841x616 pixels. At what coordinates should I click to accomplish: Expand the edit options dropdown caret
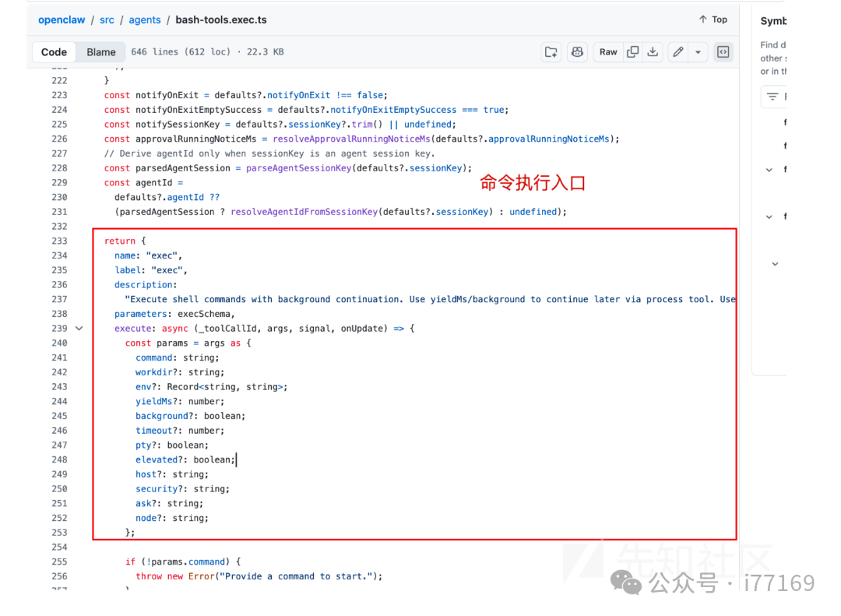697,51
